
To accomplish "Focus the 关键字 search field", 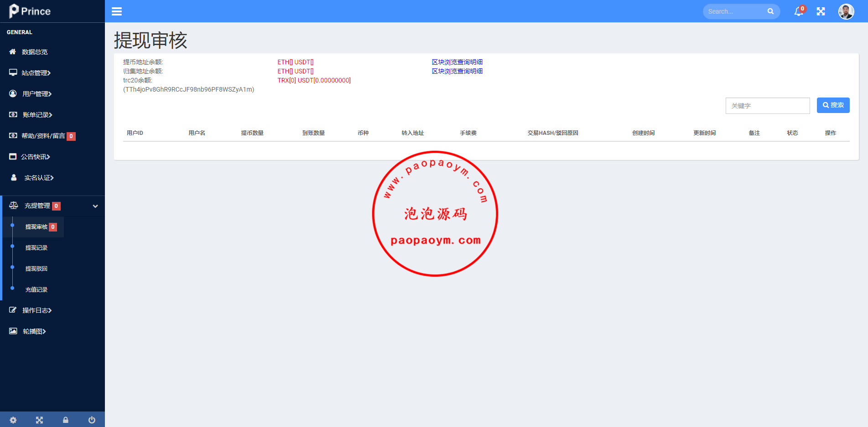I will (768, 106).
